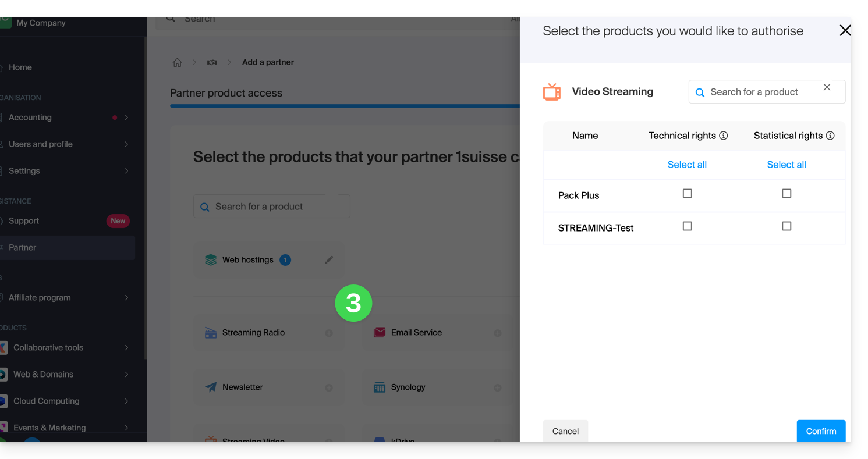Tick Statistical rights for STREAMING-Test
The image size is (868, 459).
(x=786, y=226)
